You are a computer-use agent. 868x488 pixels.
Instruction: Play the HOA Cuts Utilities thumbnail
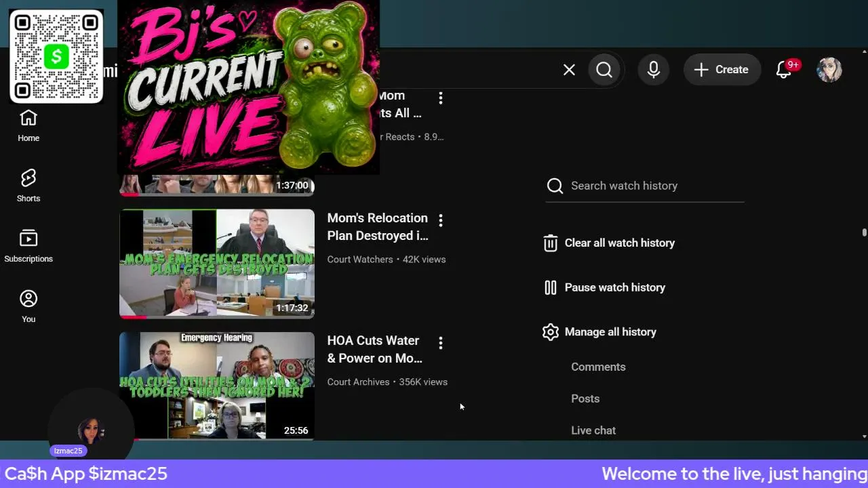pyautogui.click(x=217, y=386)
